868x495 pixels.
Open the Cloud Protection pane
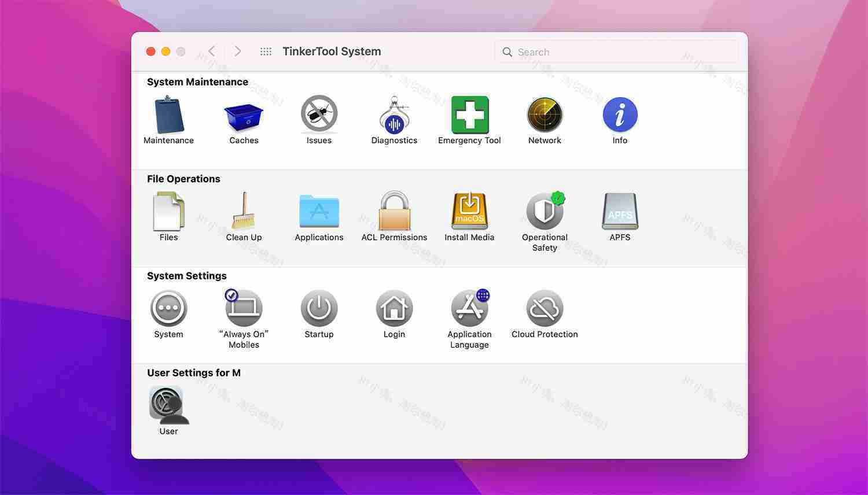coord(545,308)
